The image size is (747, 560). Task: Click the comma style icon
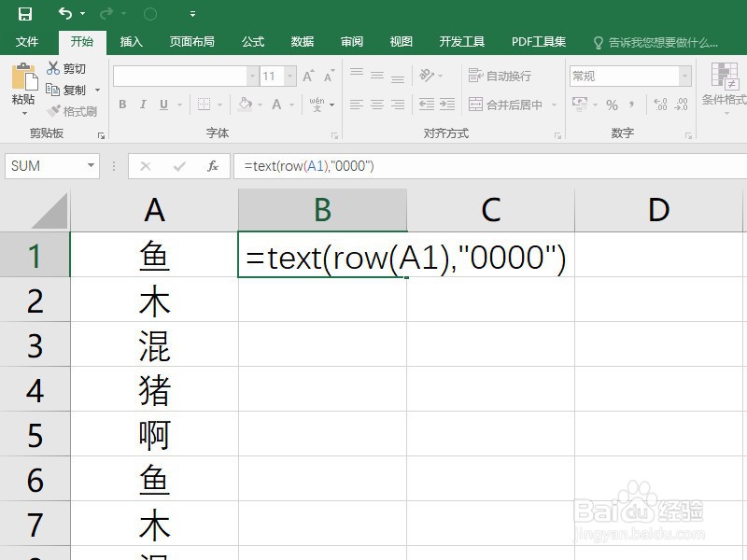[632, 105]
